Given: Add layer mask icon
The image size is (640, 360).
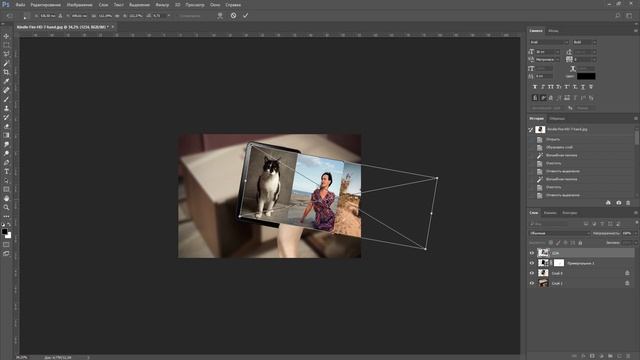Looking at the screenshot, I should (592, 356).
